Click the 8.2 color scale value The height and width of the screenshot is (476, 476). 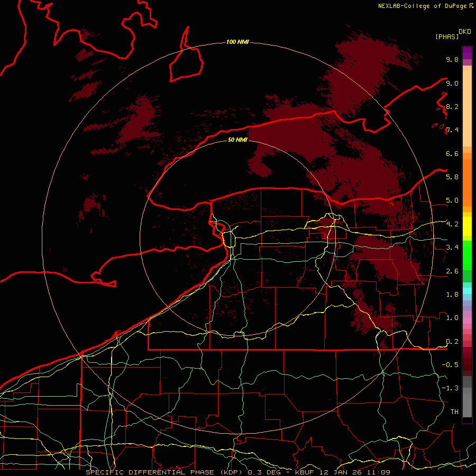[452, 106]
